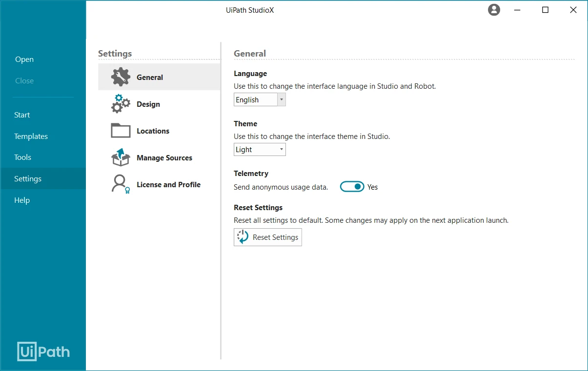The image size is (588, 371).
Task: Click the 'Yes' label beside the Telemetry toggle
Action: point(373,187)
